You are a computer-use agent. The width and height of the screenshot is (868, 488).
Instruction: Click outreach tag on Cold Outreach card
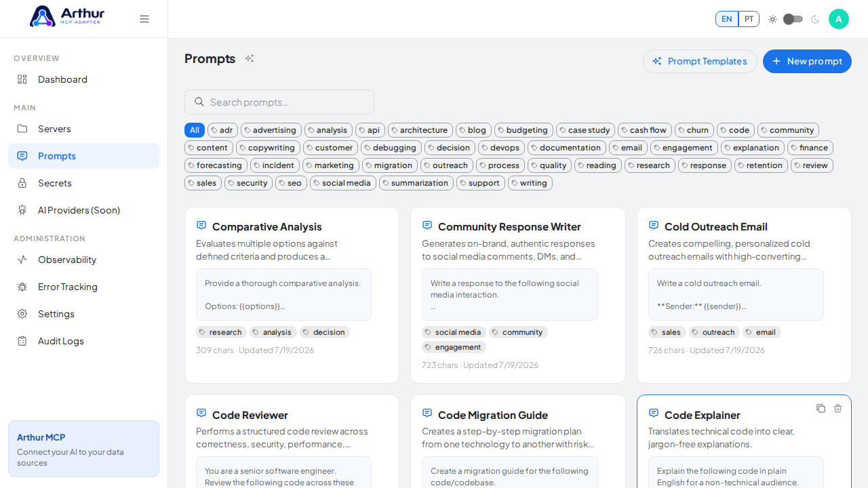pyautogui.click(x=714, y=332)
